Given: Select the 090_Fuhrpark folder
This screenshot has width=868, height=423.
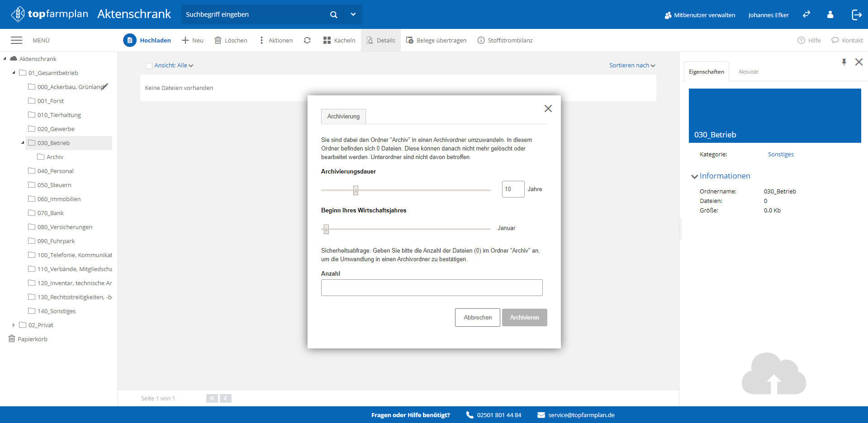Looking at the screenshot, I should tap(56, 241).
